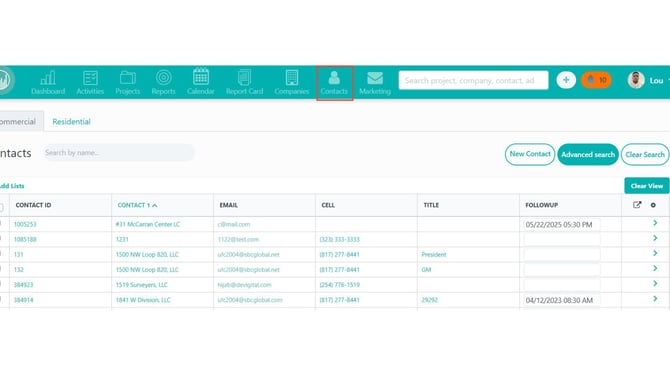670x376 pixels.
Task: Open contact named 1231
Action: pyautogui.click(x=122, y=239)
